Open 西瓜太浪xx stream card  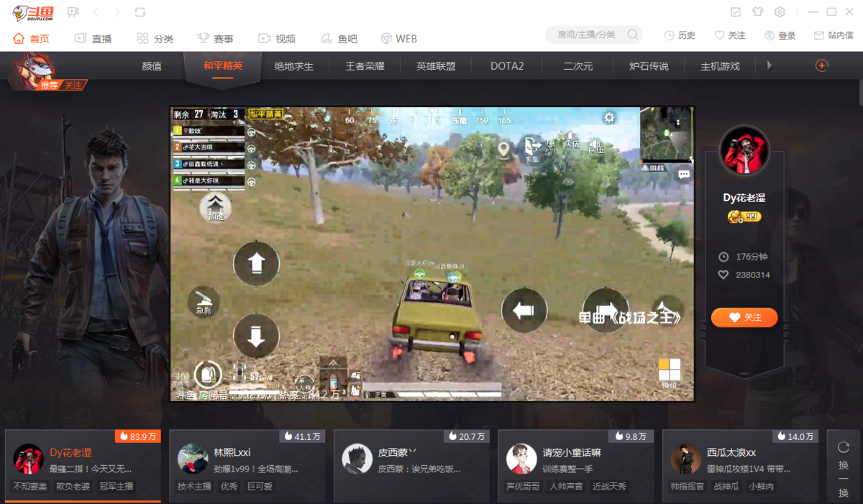pos(740,465)
